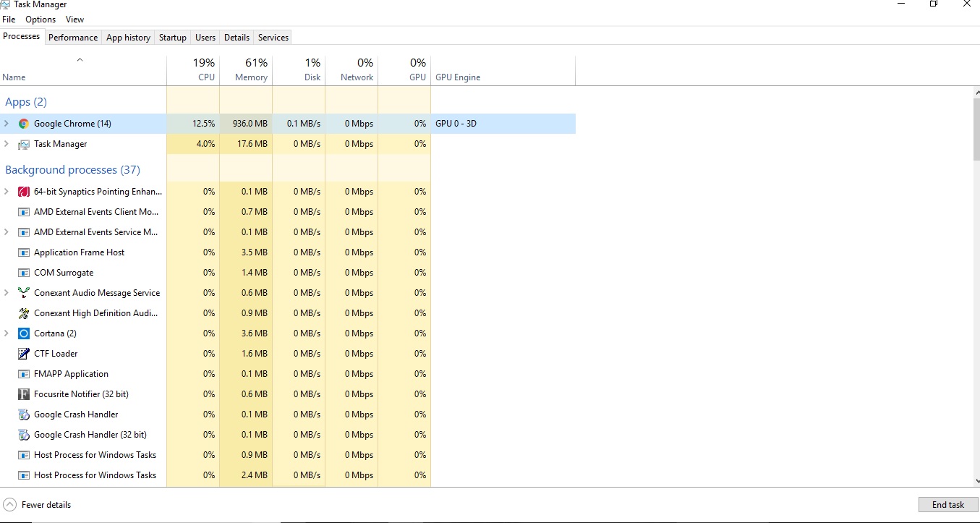Select the Google Crash Handler icon
980x523 pixels.
[x=23, y=414]
